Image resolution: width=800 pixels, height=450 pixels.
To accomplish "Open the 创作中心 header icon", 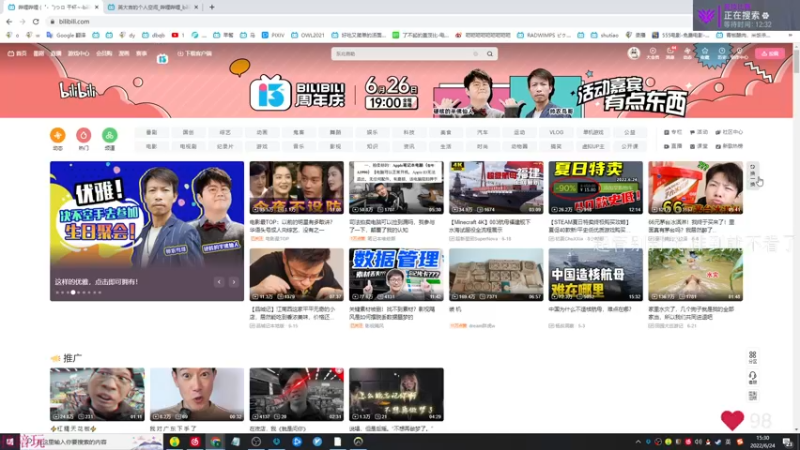I will [x=739, y=53].
